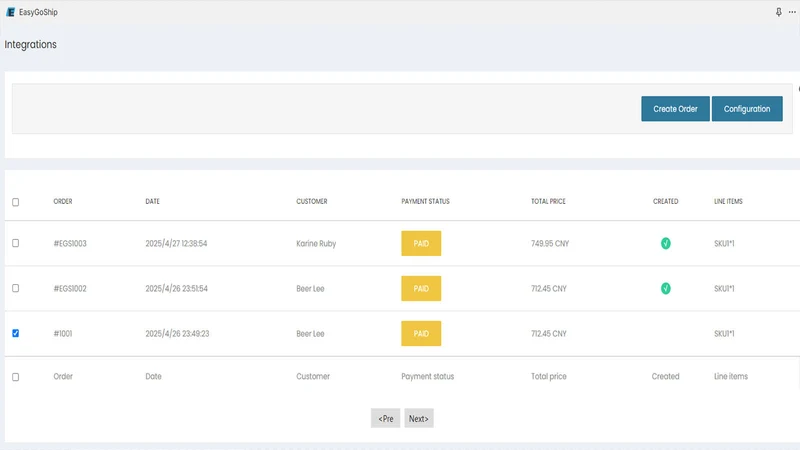Select order number #EGS1002
Viewport: 800px width, 450px height.
(x=70, y=288)
